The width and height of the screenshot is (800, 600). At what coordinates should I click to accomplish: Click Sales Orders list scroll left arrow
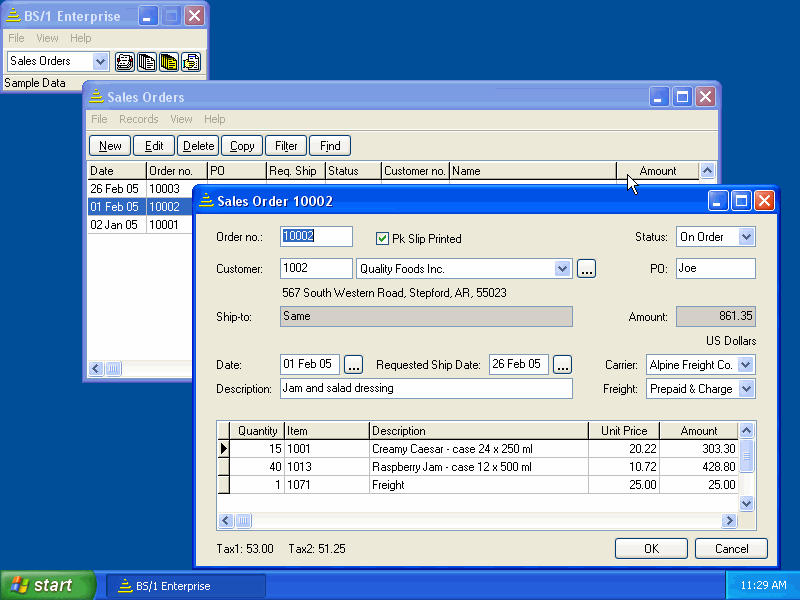(96, 368)
